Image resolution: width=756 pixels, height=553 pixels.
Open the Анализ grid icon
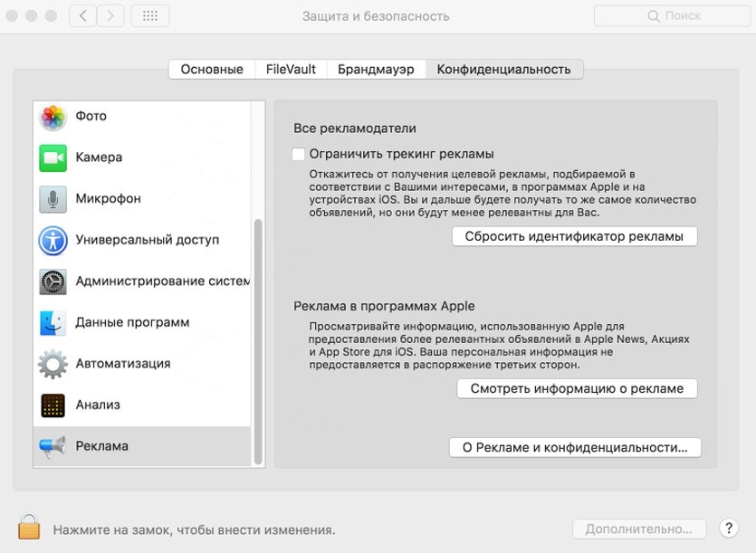pyautogui.click(x=53, y=405)
